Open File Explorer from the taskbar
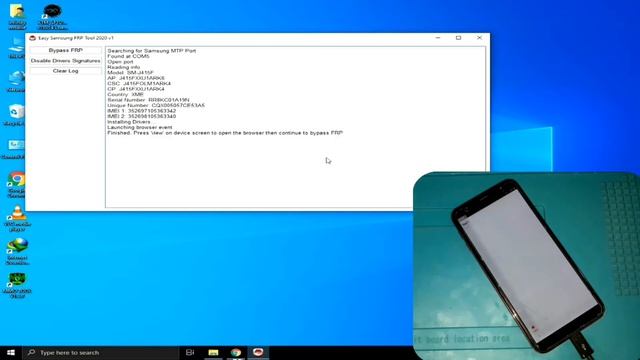 point(213,353)
